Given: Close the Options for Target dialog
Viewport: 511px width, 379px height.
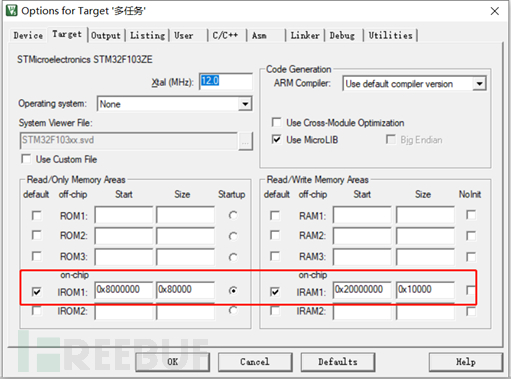Looking at the screenshot, I should click(495, 11).
